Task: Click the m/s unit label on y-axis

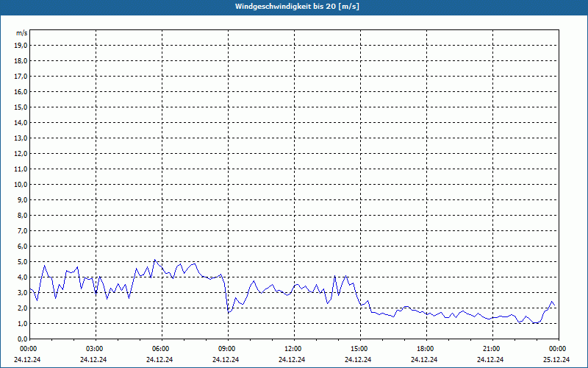Action: (x=22, y=33)
